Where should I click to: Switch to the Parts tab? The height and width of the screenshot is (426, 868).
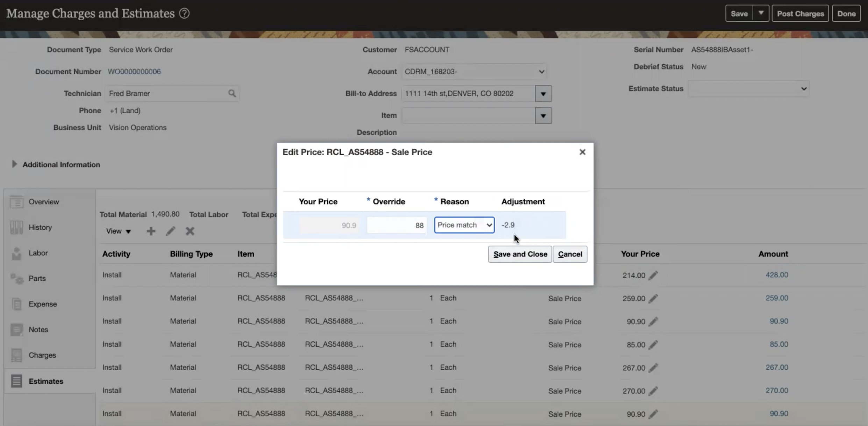[37, 278]
